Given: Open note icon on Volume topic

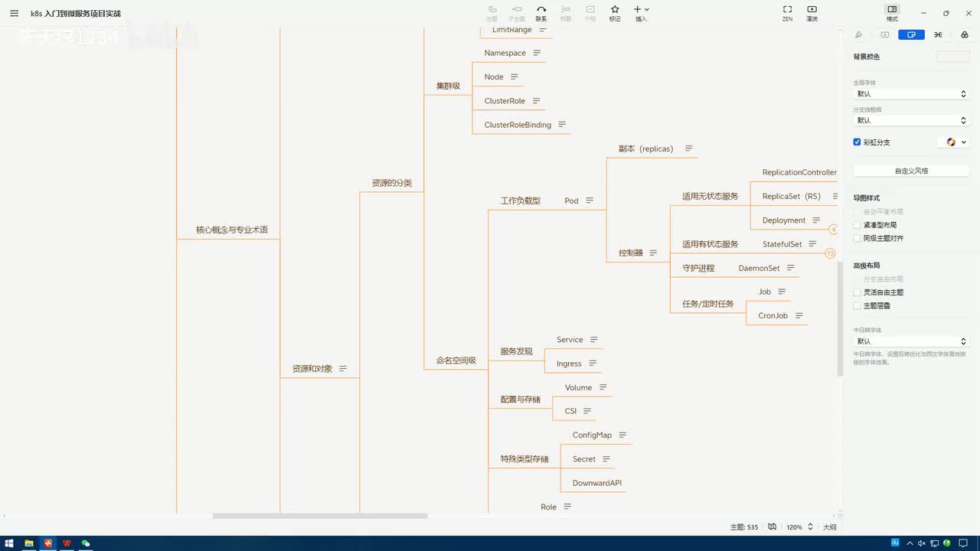Looking at the screenshot, I should pyautogui.click(x=603, y=387).
